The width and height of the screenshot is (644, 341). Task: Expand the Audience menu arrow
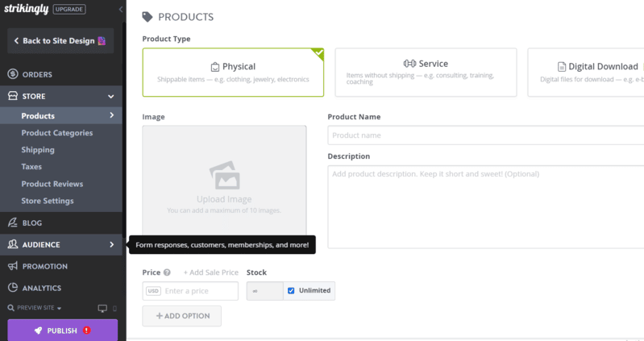click(112, 244)
